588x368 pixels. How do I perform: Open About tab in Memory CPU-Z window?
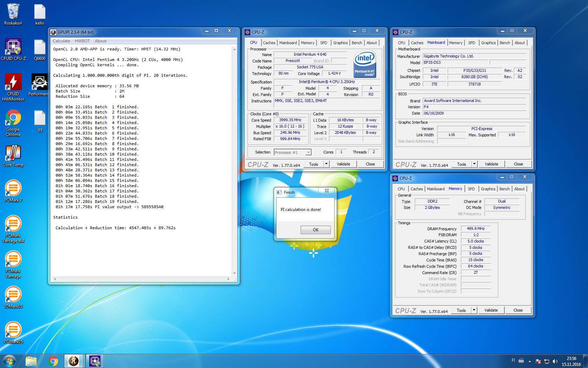pos(519,189)
